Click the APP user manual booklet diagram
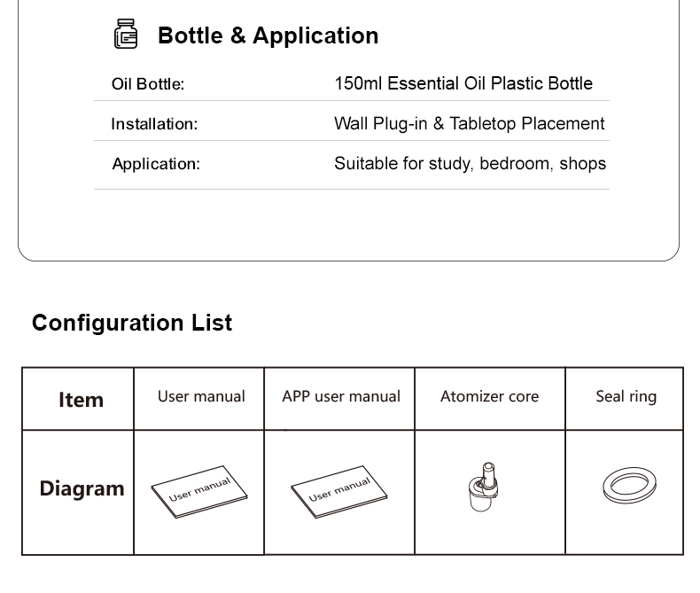This screenshot has height=593, width=700. pyautogui.click(x=339, y=492)
